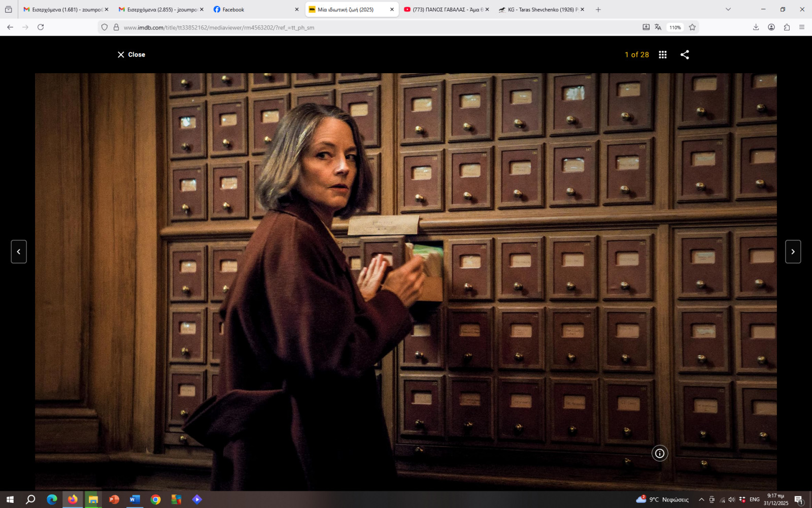Go to the next photo
The width and height of the screenshot is (812, 508).
(x=793, y=252)
